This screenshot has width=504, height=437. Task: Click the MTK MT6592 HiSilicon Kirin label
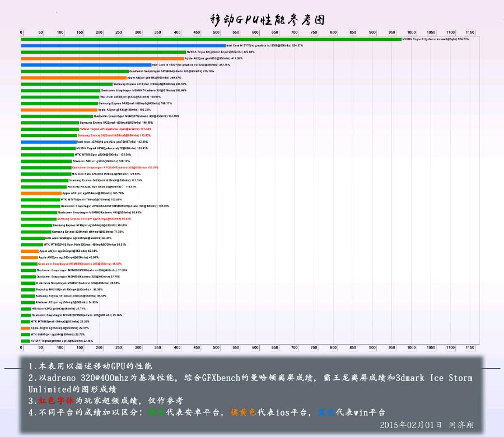point(85,245)
